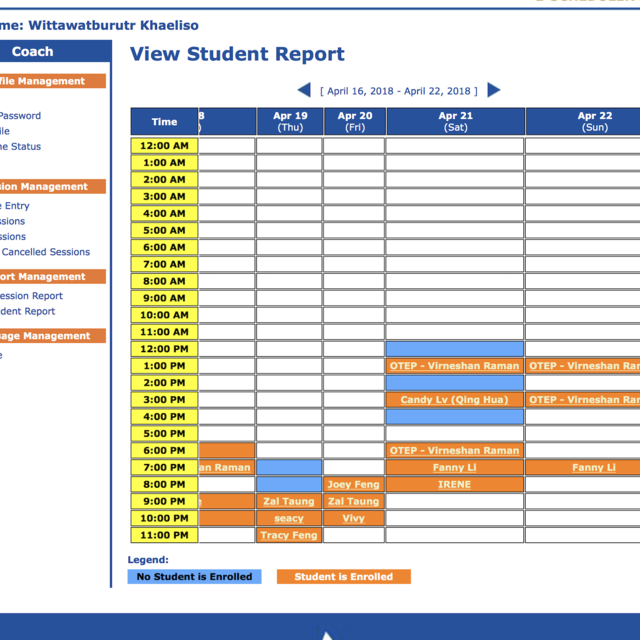Click the 11:00 PM time row label
Image resolution: width=640 pixels, height=640 pixels.
click(x=164, y=535)
